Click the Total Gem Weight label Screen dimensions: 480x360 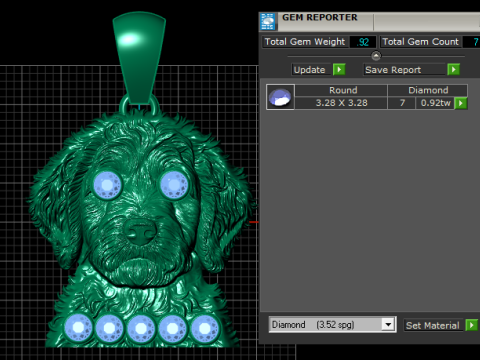(305, 42)
